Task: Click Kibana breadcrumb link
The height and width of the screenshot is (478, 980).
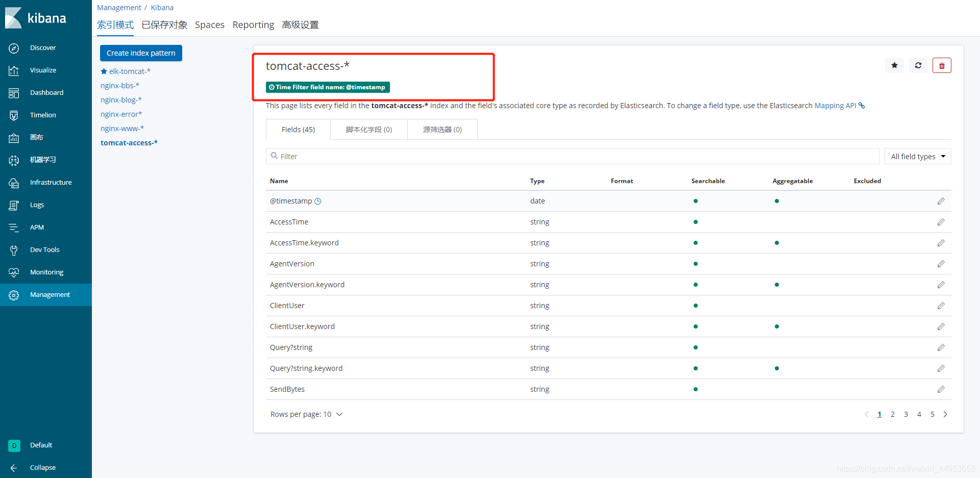Action: [162, 8]
